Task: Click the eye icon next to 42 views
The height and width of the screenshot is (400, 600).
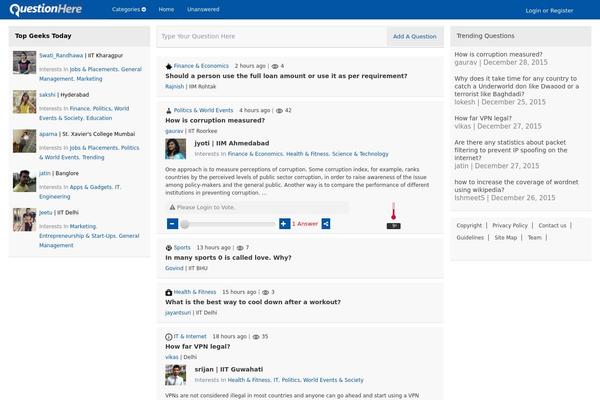Action: tap(279, 111)
